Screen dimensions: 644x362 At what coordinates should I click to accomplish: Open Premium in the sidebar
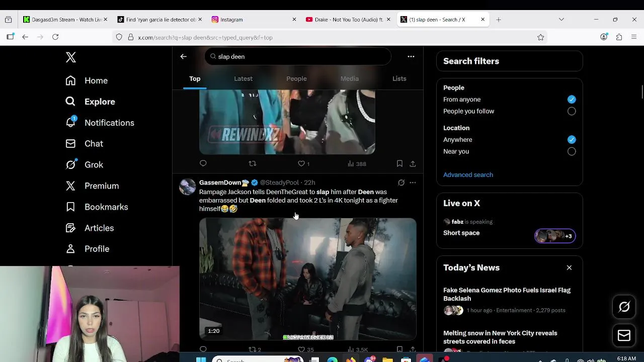pos(92,186)
